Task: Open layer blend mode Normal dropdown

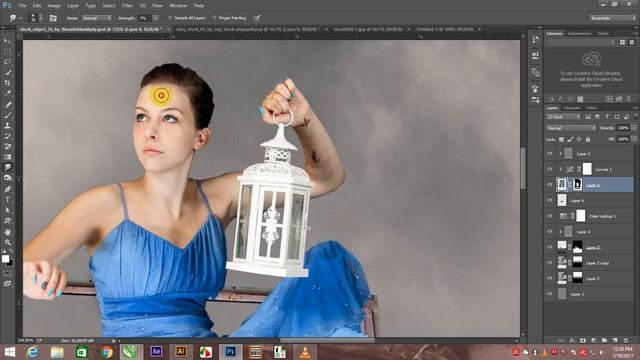Action: tap(571, 128)
